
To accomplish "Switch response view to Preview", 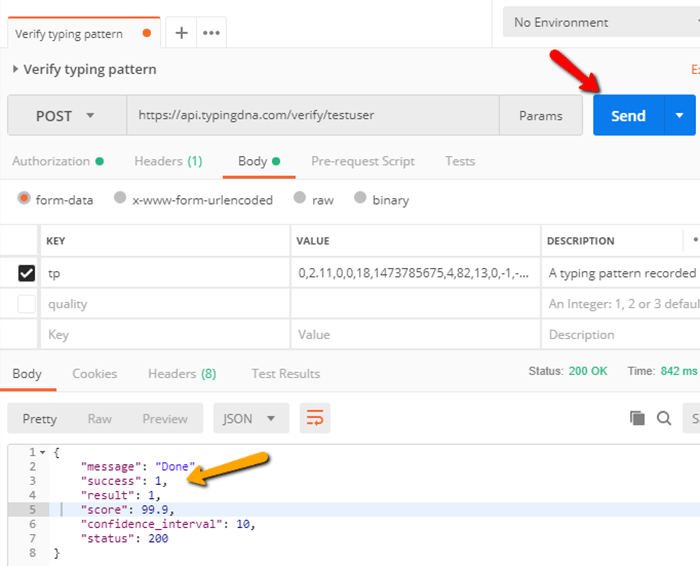I will 165,419.
